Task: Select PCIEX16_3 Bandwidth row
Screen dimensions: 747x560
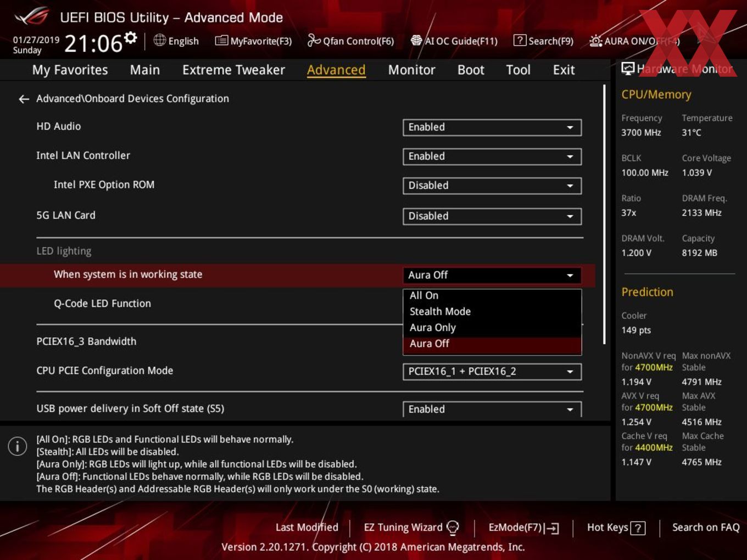Action: pos(86,341)
